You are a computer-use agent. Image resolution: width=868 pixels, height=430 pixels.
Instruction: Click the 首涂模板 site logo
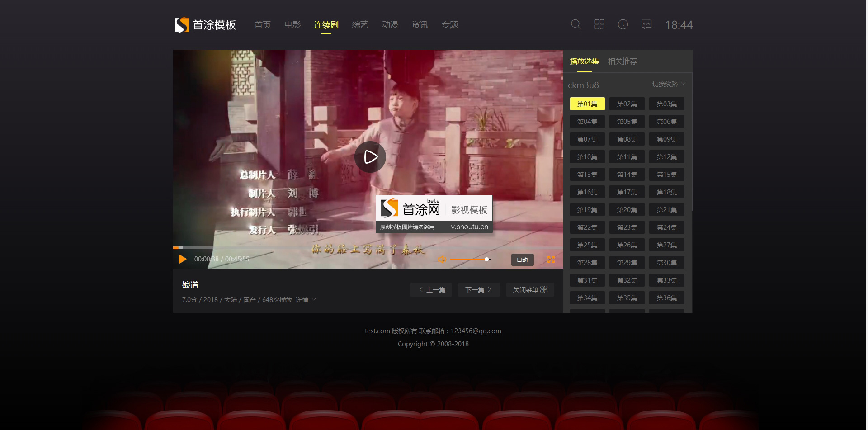click(x=205, y=25)
